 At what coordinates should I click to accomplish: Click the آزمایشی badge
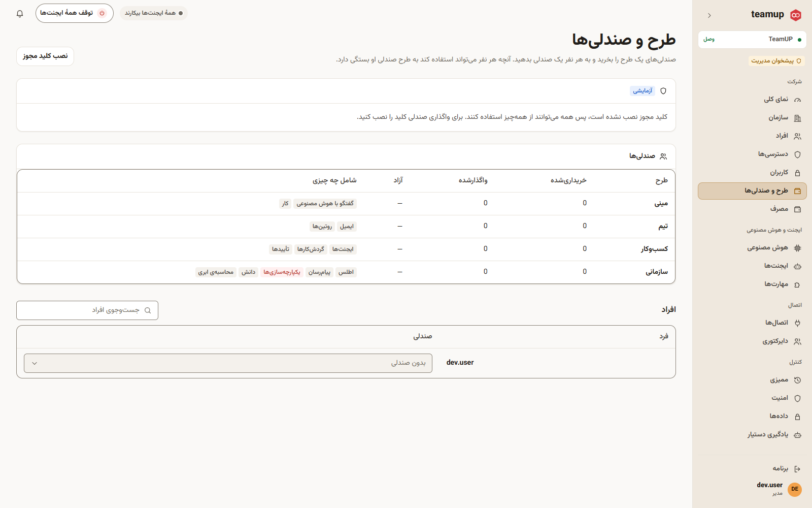(642, 91)
